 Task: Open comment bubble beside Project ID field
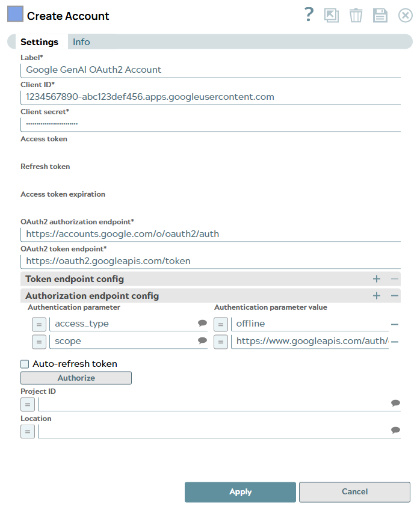pyautogui.click(x=395, y=404)
